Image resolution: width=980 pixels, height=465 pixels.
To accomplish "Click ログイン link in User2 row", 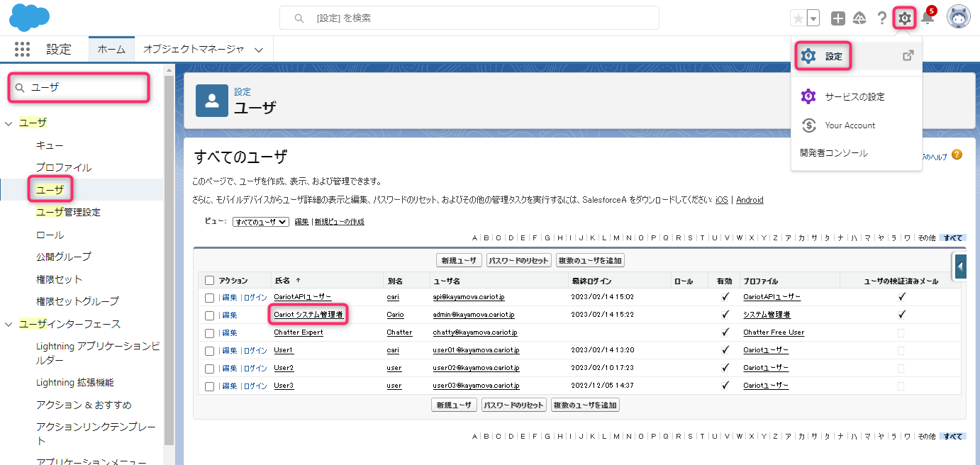I will tap(255, 369).
